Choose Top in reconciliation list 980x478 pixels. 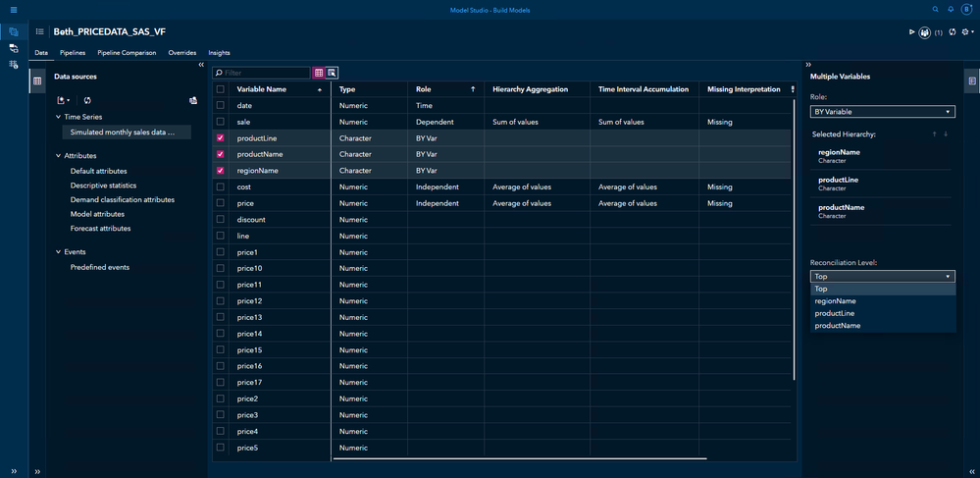coord(883,289)
